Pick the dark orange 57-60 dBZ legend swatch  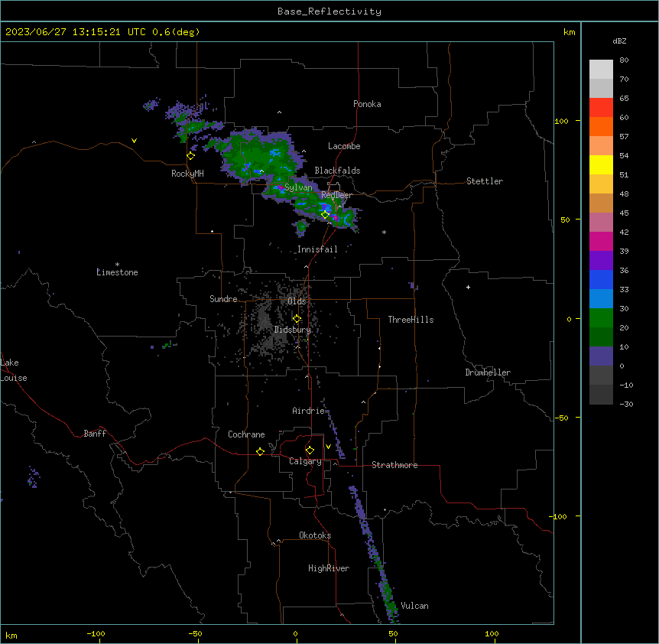tap(601, 126)
